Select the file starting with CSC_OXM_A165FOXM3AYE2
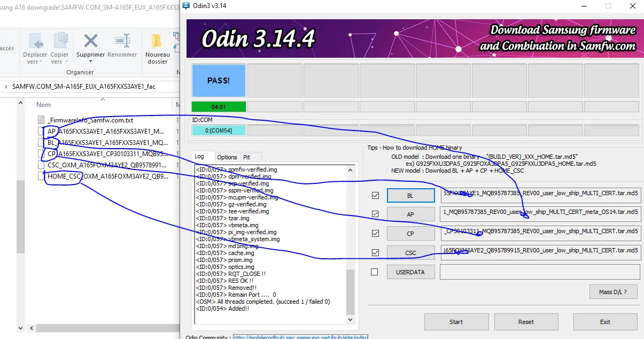The image size is (644, 339). (107, 165)
